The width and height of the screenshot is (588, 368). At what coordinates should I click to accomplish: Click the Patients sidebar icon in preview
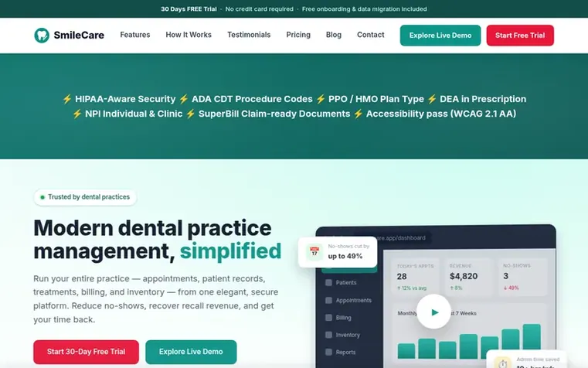click(328, 282)
